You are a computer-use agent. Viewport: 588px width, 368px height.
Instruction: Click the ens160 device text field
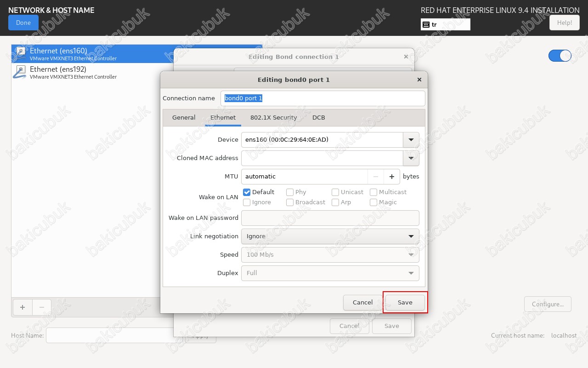pyautogui.click(x=322, y=140)
